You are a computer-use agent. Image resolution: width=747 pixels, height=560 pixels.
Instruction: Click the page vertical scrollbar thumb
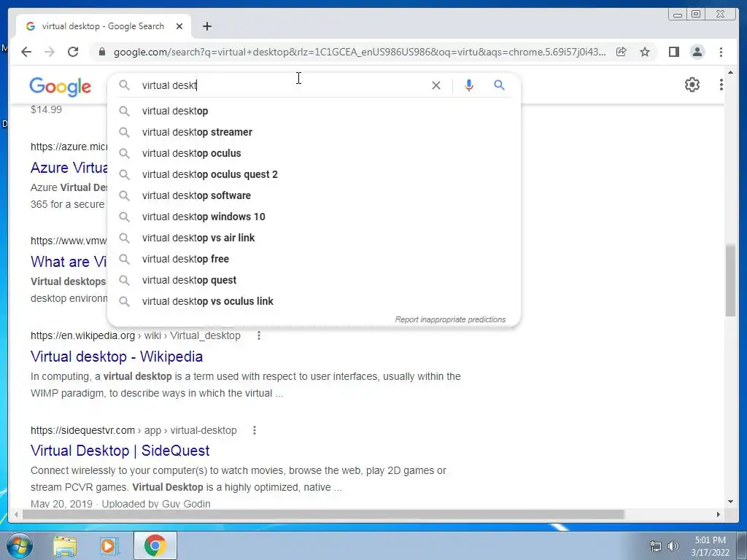pyautogui.click(x=731, y=281)
